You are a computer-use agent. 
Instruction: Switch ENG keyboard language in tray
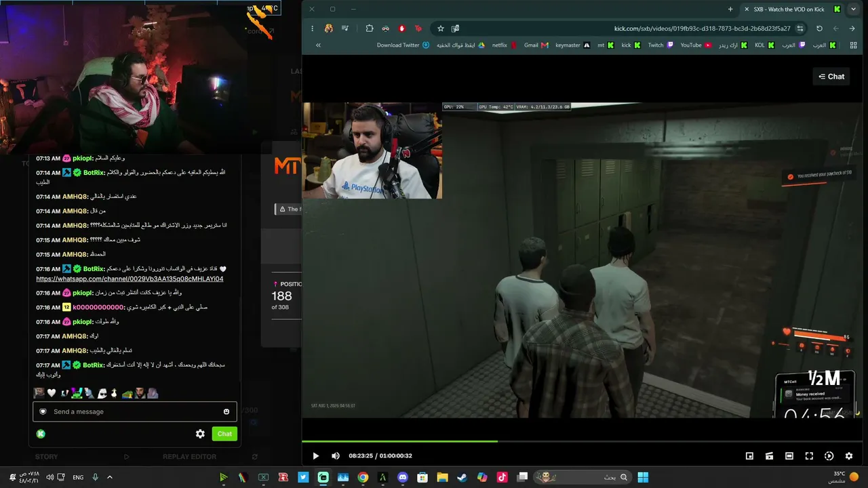(78, 477)
